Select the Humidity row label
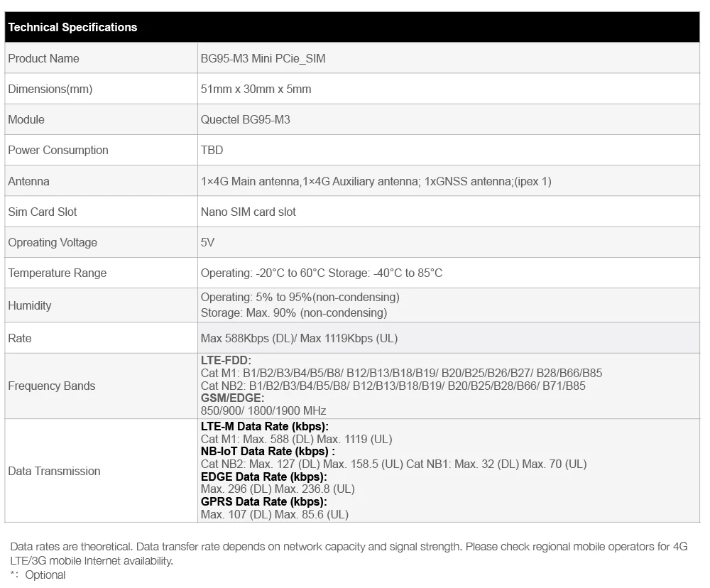 (x=29, y=305)
